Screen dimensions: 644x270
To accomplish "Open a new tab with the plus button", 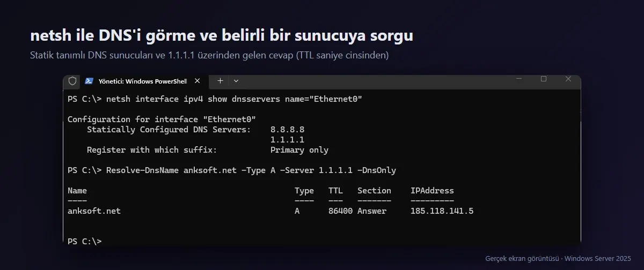I will click(220, 81).
